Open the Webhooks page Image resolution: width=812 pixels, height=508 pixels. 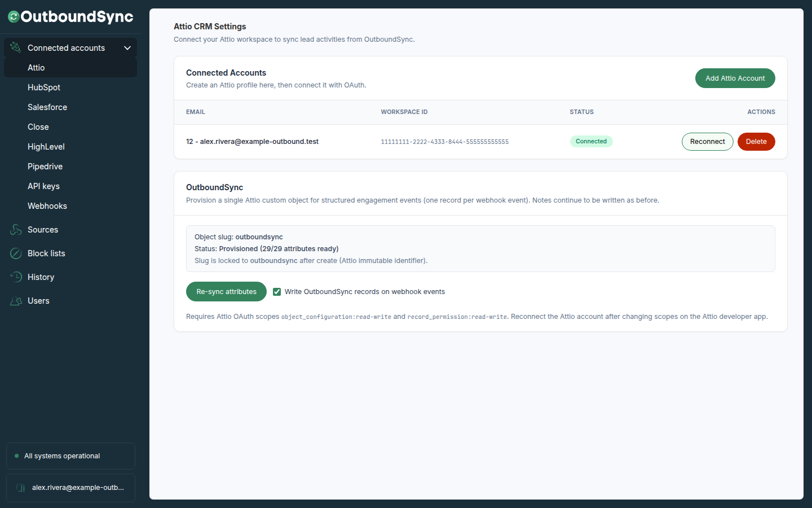click(70, 206)
